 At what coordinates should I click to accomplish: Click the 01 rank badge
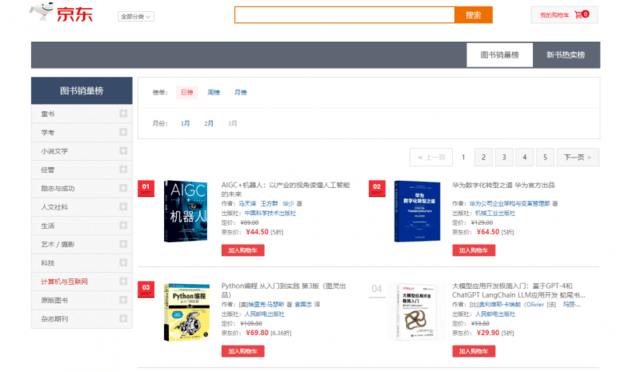146,188
